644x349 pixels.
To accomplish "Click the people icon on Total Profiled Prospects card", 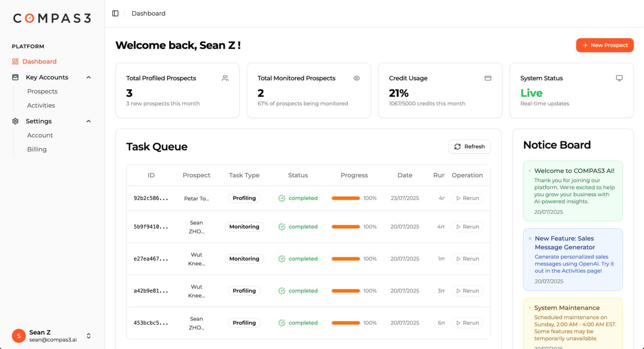I will pos(225,78).
